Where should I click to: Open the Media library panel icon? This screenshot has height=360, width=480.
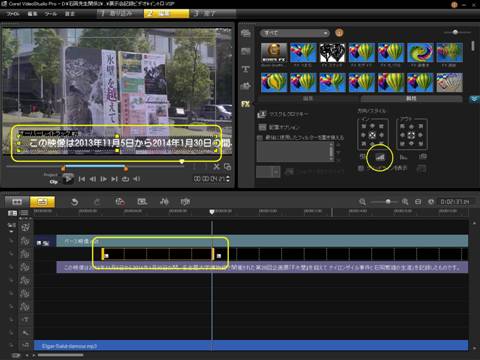click(x=246, y=33)
